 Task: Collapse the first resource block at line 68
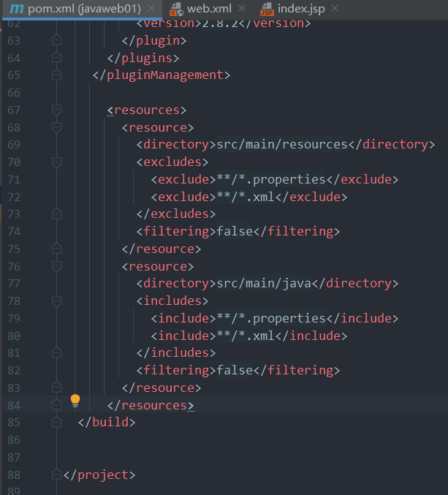click(x=56, y=127)
